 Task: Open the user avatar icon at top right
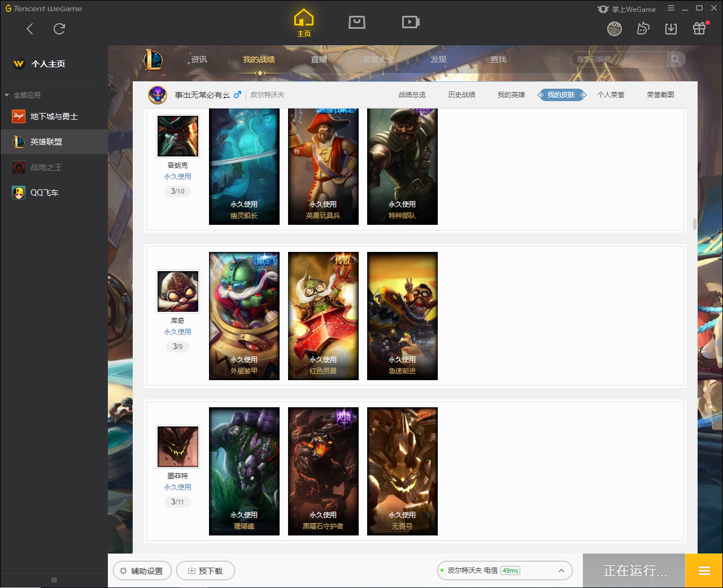pos(615,28)
